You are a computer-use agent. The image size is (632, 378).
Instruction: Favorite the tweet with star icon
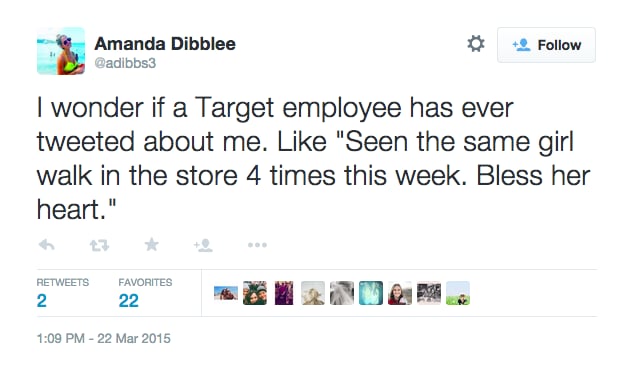[x=152, y=244]
